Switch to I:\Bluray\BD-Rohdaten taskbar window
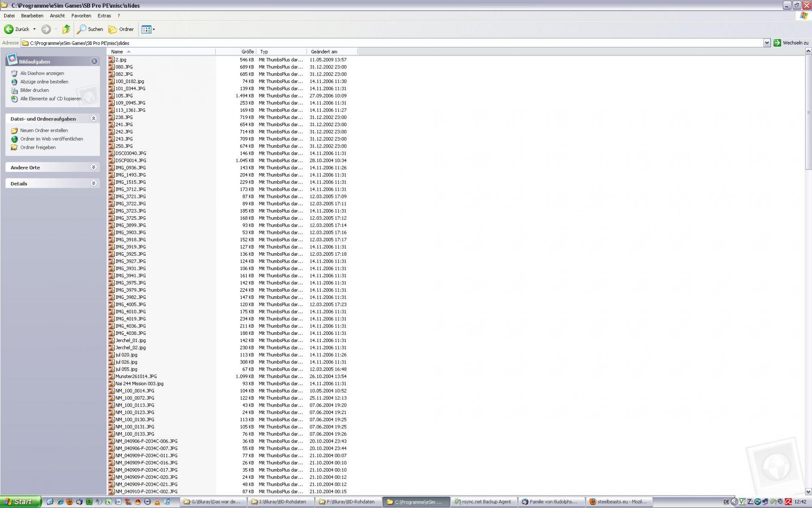The height and width of the screenshot is (508, 812). coord(281,502)
